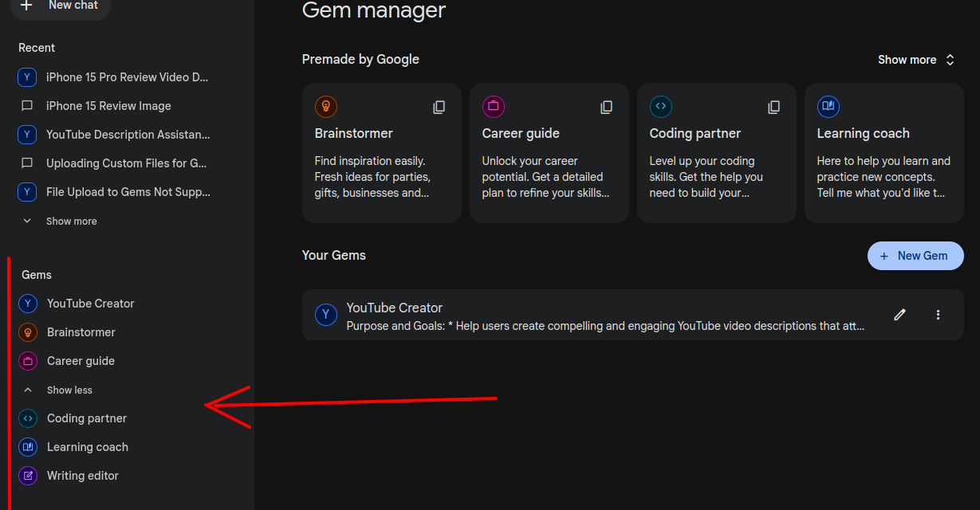The width and height of the screenshot is (980, 510).
Task: Open the Career guide premade card
Action: [549, 153]
